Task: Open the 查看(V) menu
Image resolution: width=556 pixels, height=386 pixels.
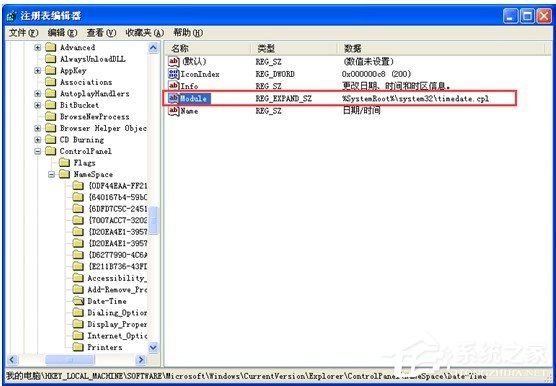Action: [101, 33]
